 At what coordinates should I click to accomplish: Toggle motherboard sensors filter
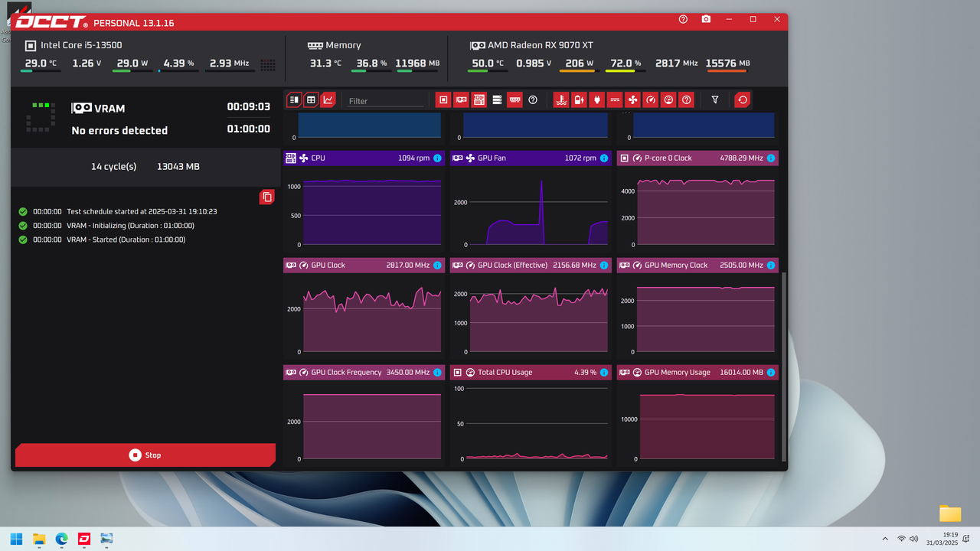[479, 99]
